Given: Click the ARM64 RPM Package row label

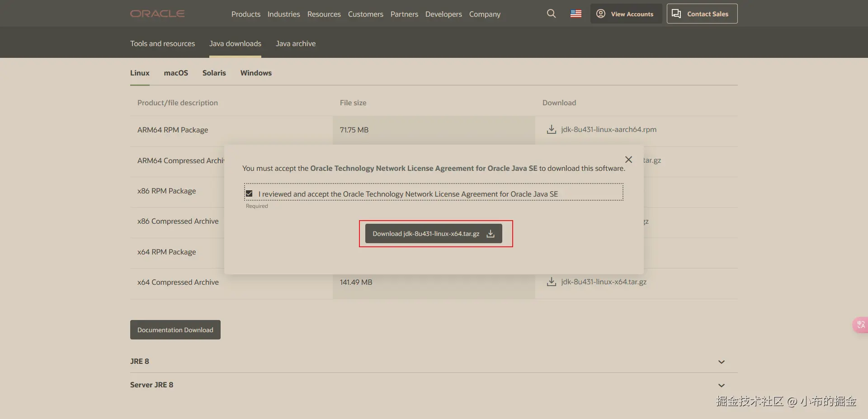Looking at the screenshot, I should click(x=173, y=130).
